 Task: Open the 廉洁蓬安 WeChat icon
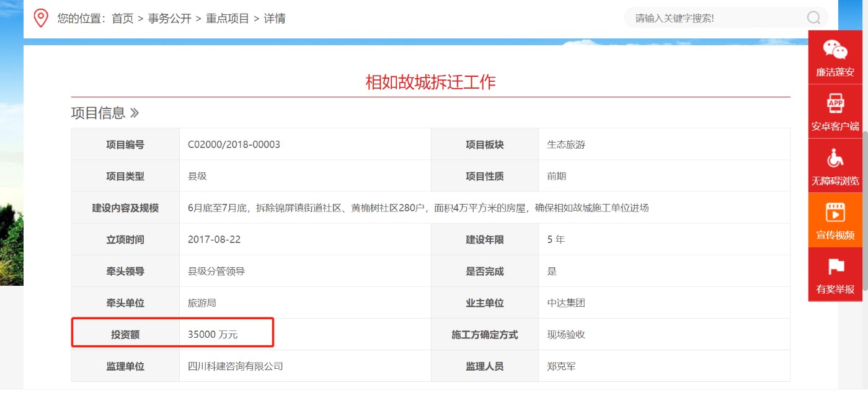835,50
